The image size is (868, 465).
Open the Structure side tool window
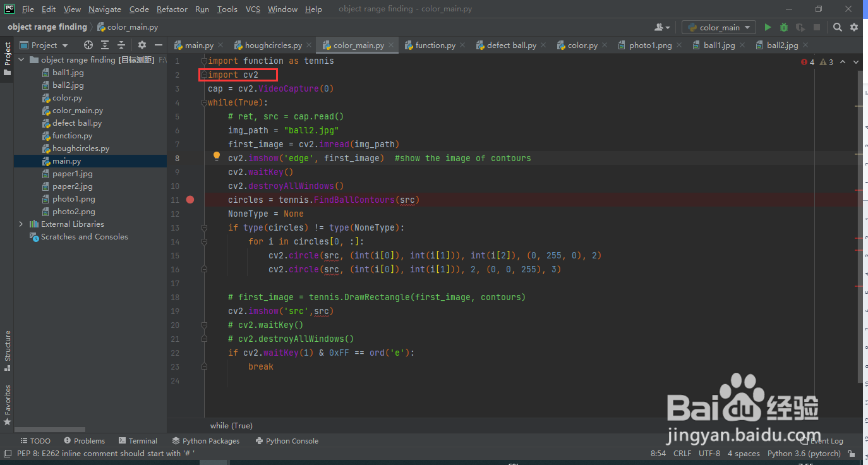[8, 350]
